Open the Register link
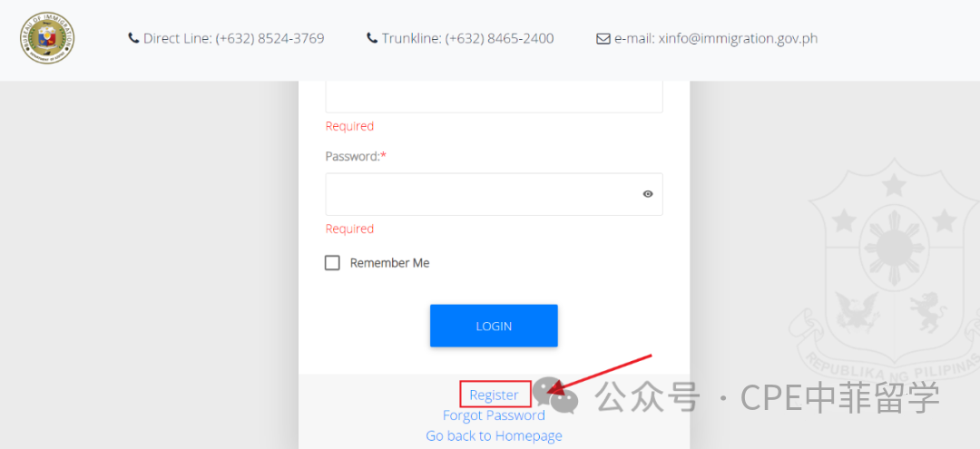 (494, 395)
